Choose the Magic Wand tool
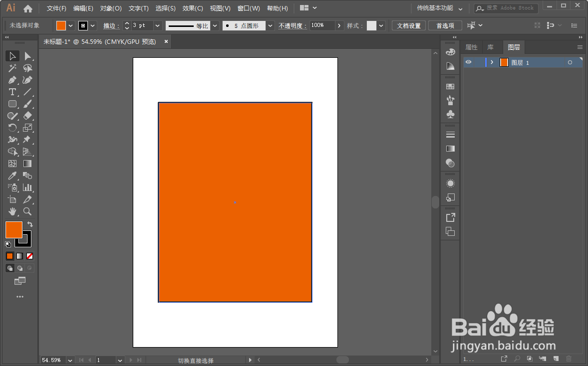588x366 pixels. [12, 68]
